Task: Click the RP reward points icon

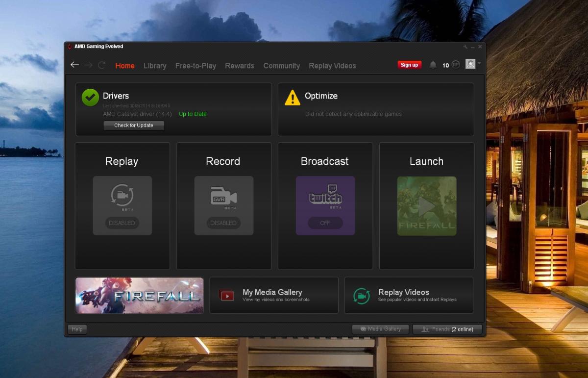Action: [456, 65]
